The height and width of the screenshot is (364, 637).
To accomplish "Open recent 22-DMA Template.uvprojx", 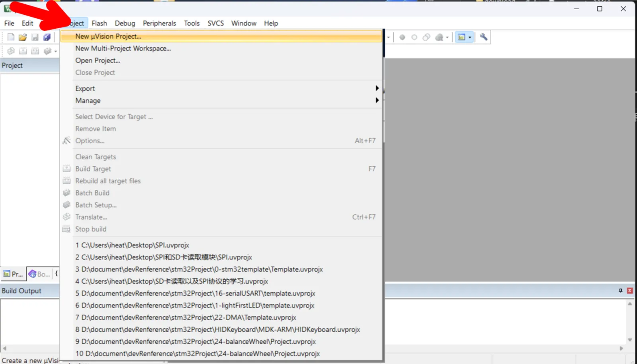I will coord(221,317).
